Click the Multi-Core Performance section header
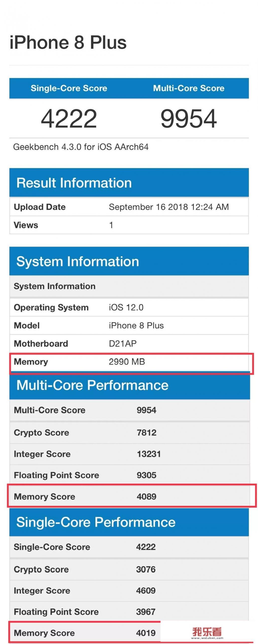The width and height of the screenshot is (258, 644). pos(130,385)
